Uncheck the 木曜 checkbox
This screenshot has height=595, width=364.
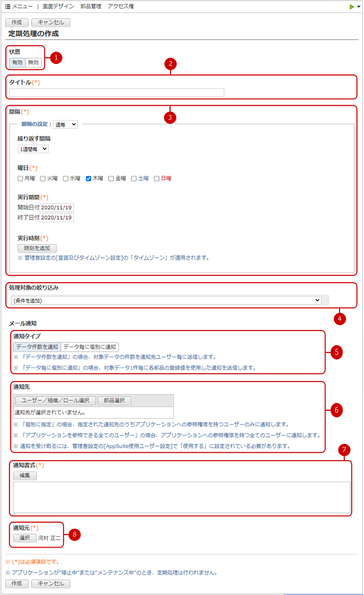pos(88,179)
